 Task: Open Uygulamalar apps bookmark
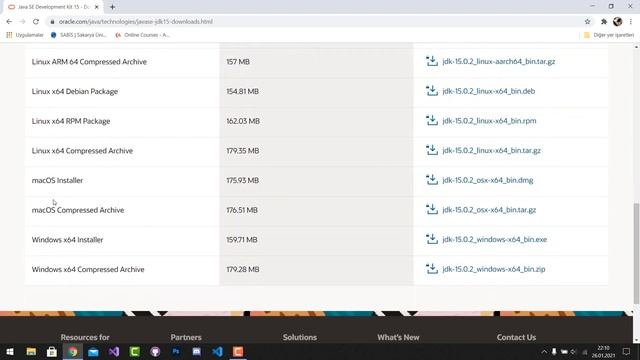[x=25, y=35]
